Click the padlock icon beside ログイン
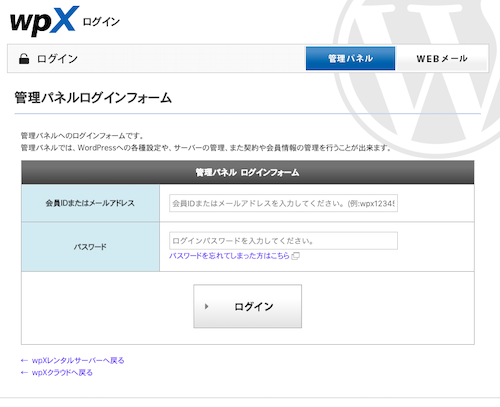 tap(24, 59)
